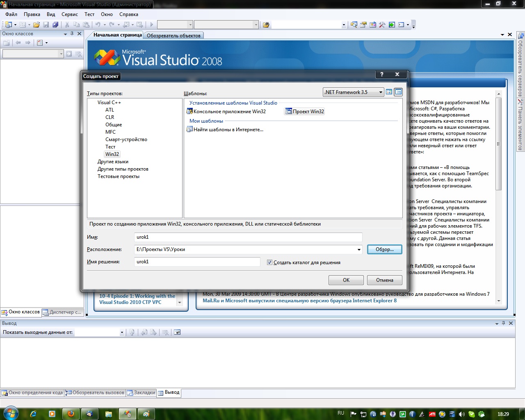
Task: Switch to Закладки bottom tab
Action: 141,393
